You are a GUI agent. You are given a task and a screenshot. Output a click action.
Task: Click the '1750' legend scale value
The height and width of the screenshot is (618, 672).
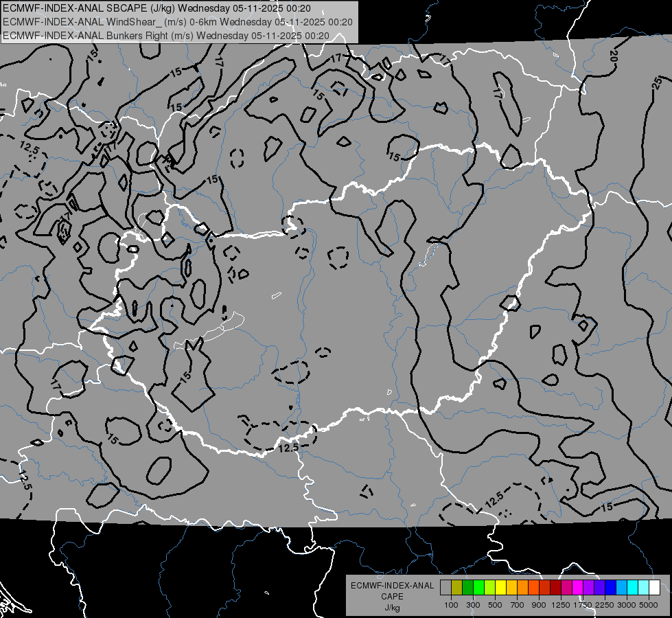tap(583, 605)
